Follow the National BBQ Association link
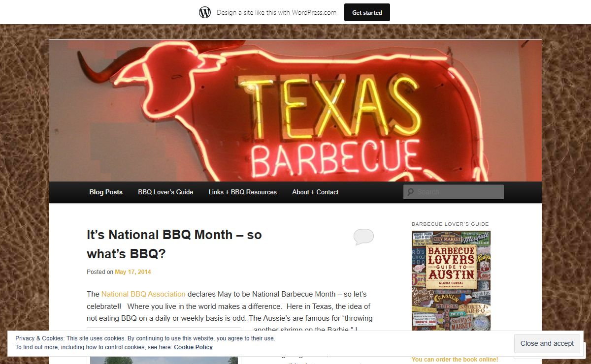Viewport: 591px width, 364px height. point(143,294)
